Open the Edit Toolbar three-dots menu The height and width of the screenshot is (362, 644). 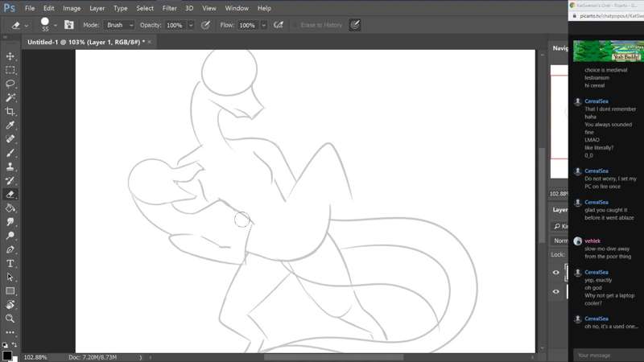pos(10,332)
